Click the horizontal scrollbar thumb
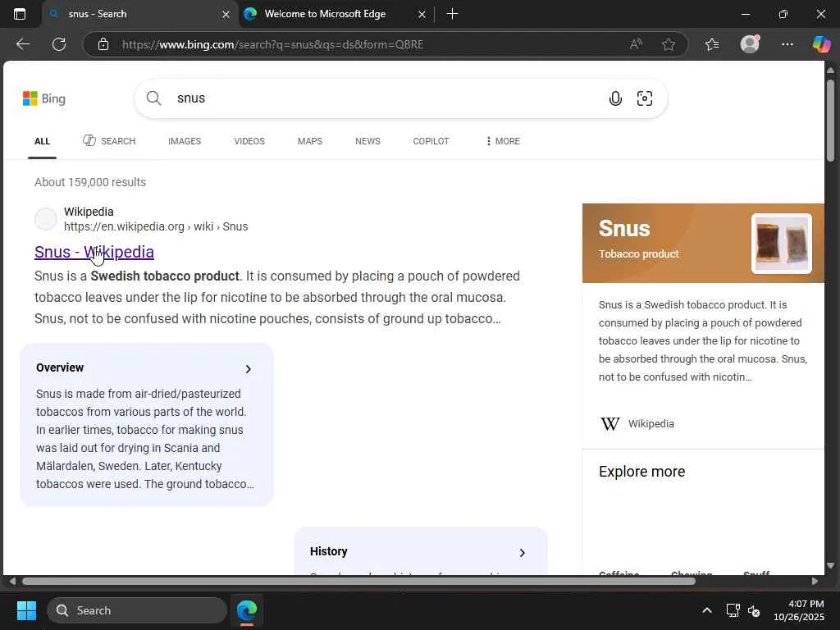This screenshot has width=840, height=630. click(358, 582)
